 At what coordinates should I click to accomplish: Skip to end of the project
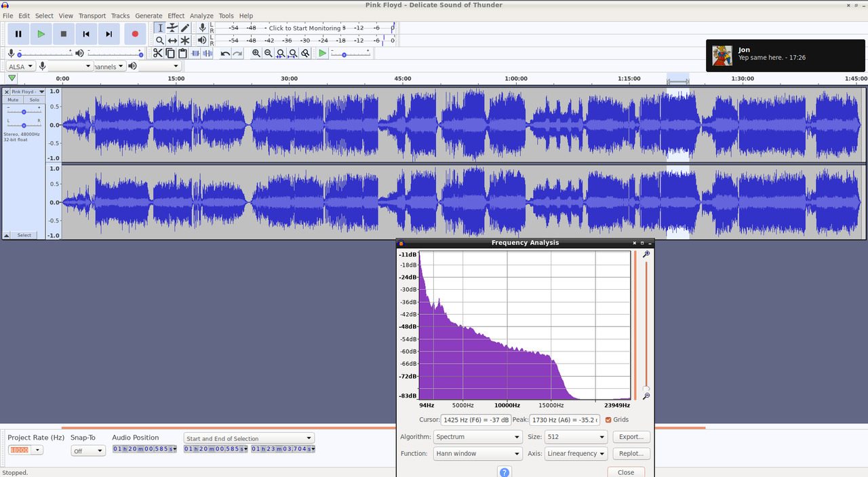click(x=109, y=34)
